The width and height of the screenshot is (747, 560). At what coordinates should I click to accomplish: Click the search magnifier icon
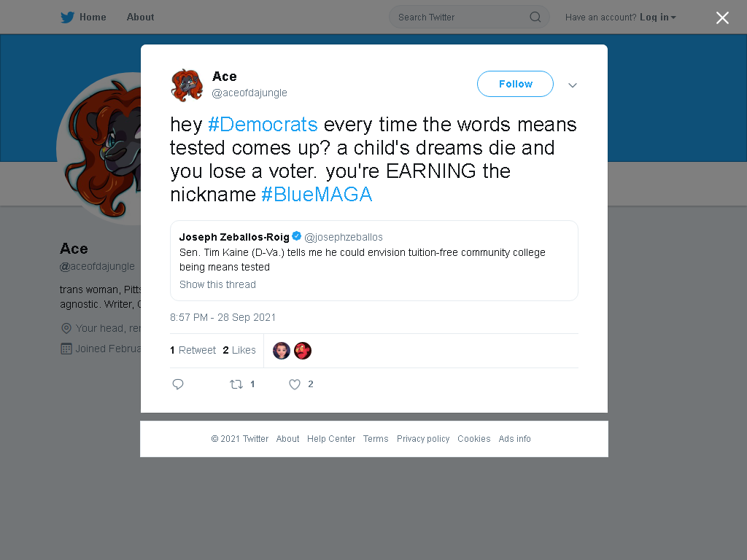pos(535,17)
